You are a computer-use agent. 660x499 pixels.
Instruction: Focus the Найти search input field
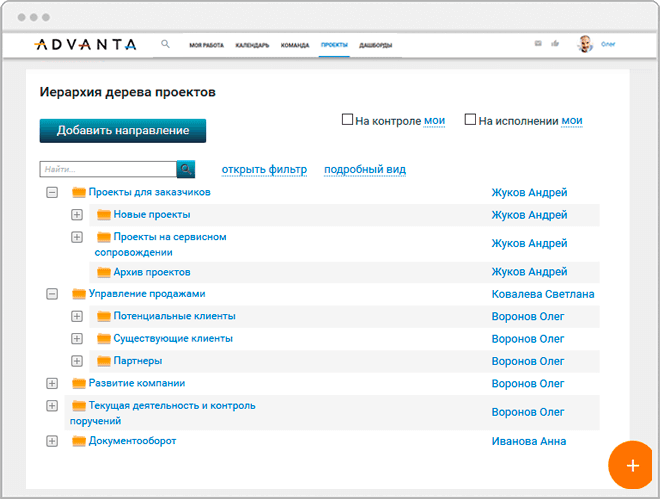108,169
